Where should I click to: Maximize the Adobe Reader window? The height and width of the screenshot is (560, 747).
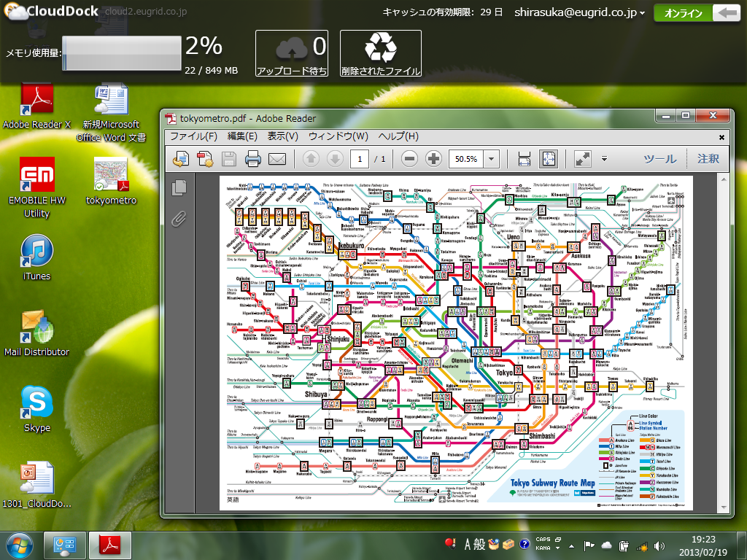[686, 115]
